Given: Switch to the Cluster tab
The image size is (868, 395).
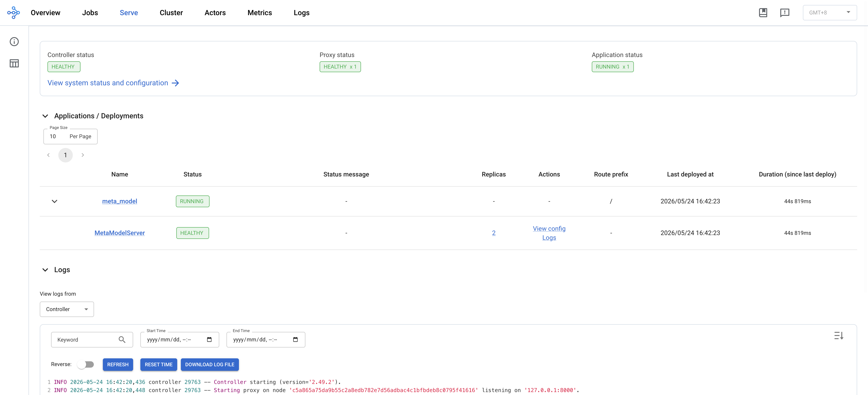Looking at the screenshot, I should (171, 13).
